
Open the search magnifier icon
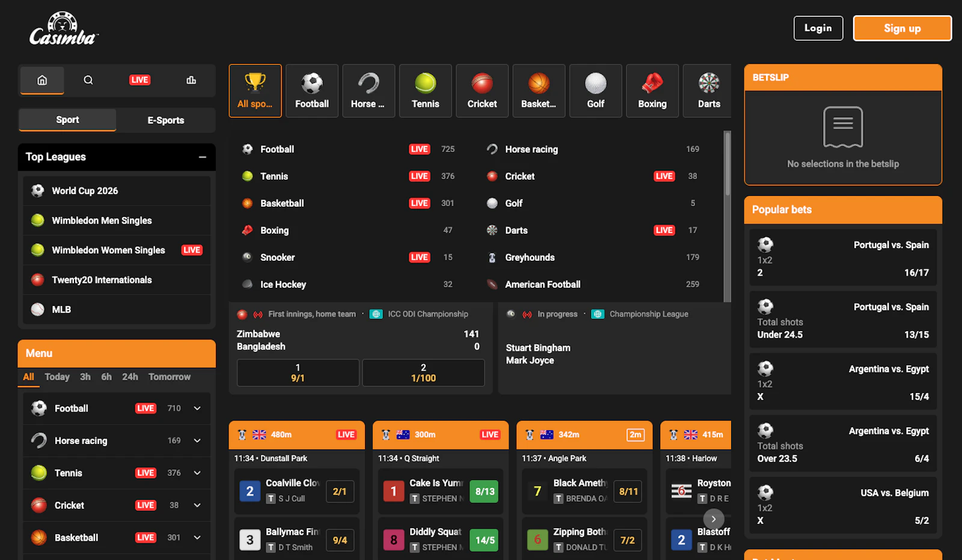(x=88, y=80)
